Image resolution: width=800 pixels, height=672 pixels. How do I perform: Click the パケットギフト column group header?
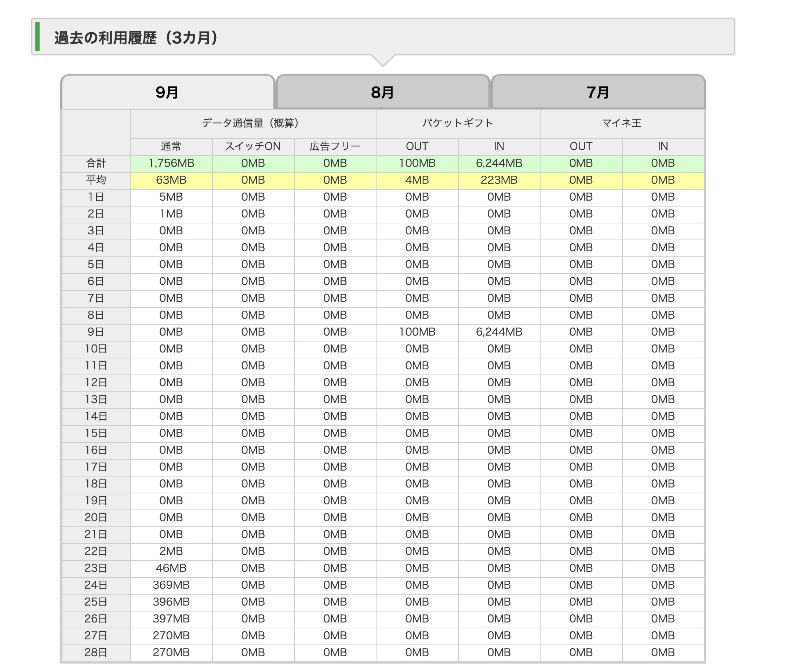coord(457,123)
